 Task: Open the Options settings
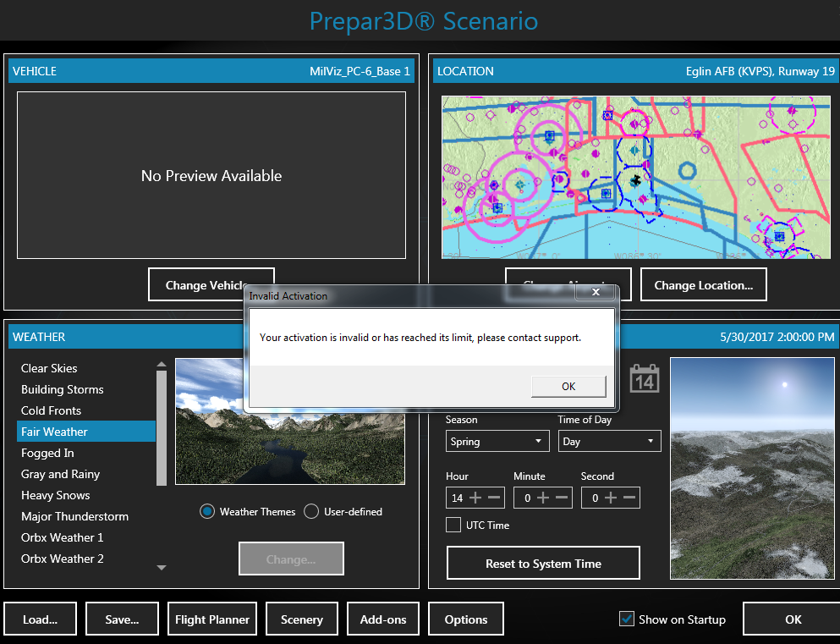click(466, 619)
